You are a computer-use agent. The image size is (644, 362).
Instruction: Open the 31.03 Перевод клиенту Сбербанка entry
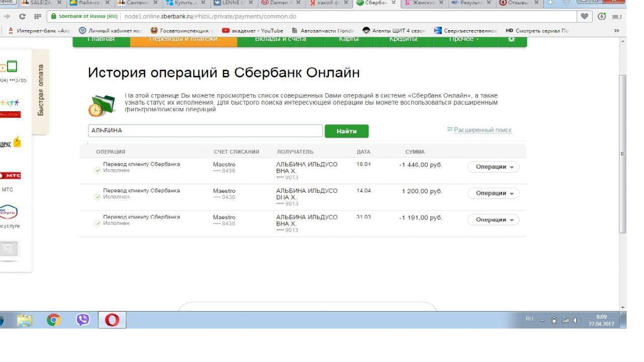coord(141,217)
